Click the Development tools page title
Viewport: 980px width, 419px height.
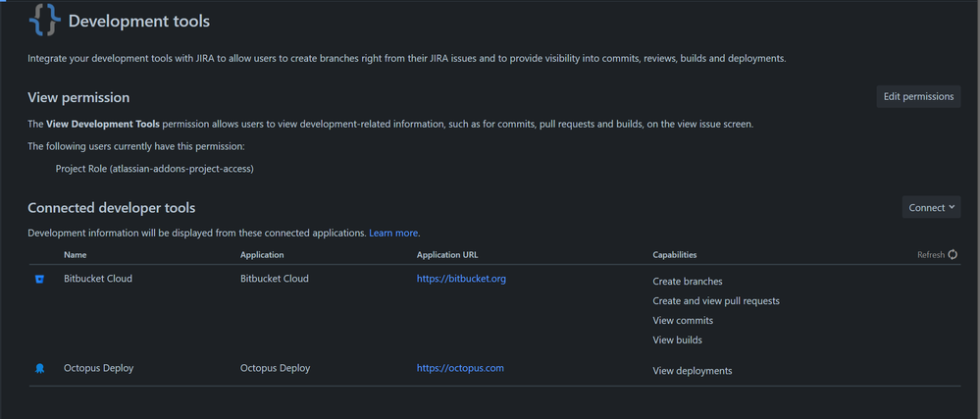(x=138, y=22)
